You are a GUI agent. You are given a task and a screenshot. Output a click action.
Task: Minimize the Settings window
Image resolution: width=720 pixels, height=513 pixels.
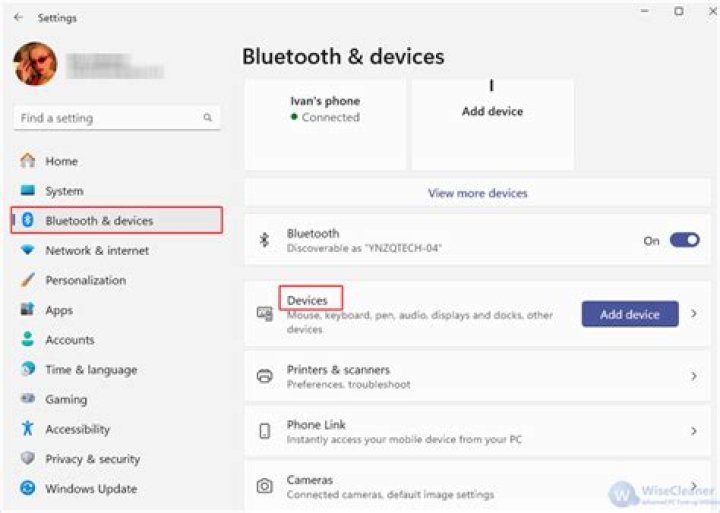coord(645,11)
